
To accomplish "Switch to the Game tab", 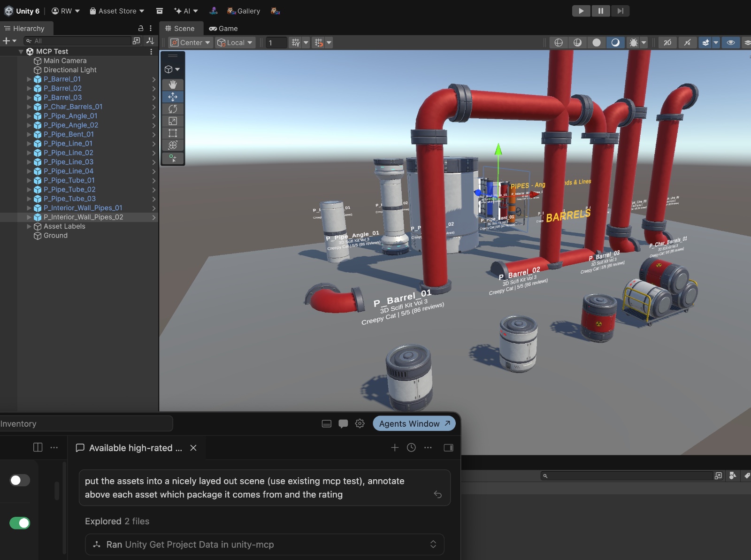I will coord(223,29).
